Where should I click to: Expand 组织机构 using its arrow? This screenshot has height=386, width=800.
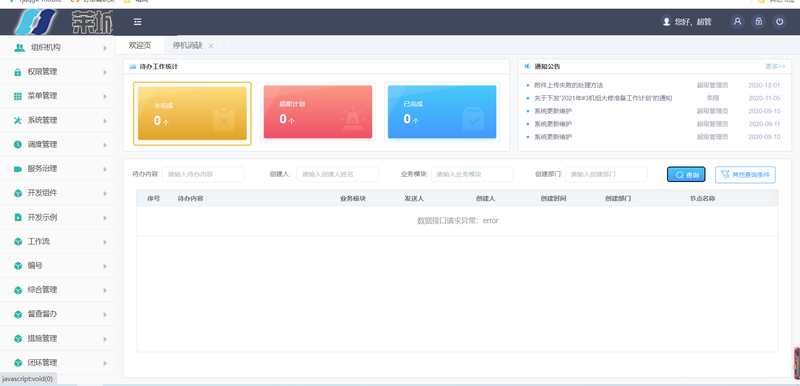point(105,48)
